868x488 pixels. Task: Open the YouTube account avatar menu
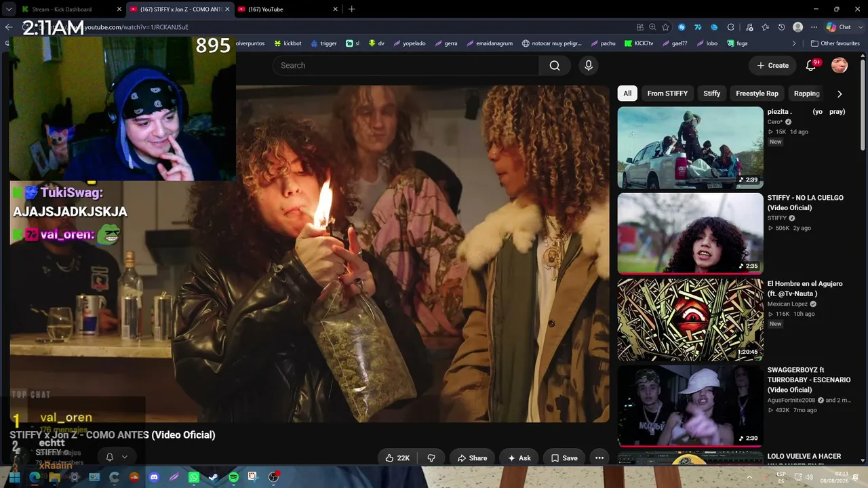point(840,66)
